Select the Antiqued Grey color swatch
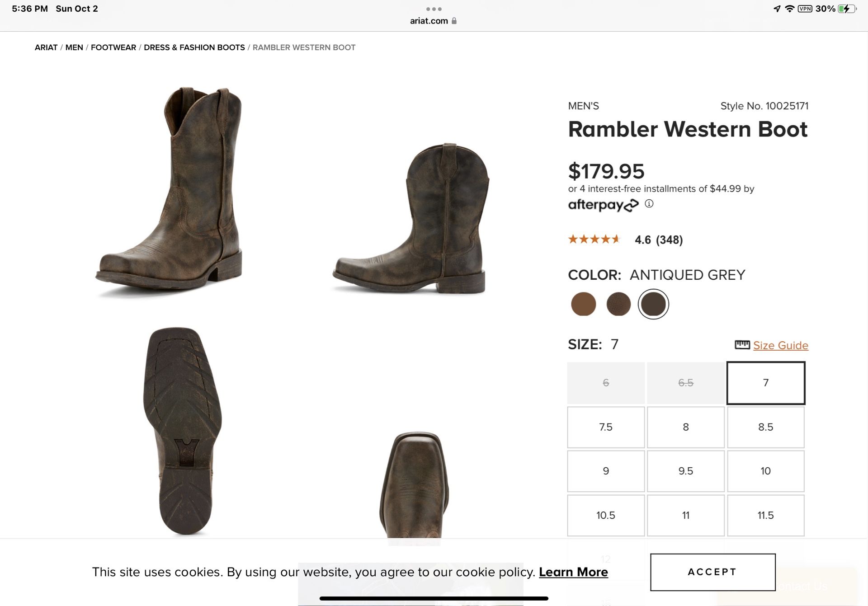The image size is (868, 606). (x=653, y=304)
